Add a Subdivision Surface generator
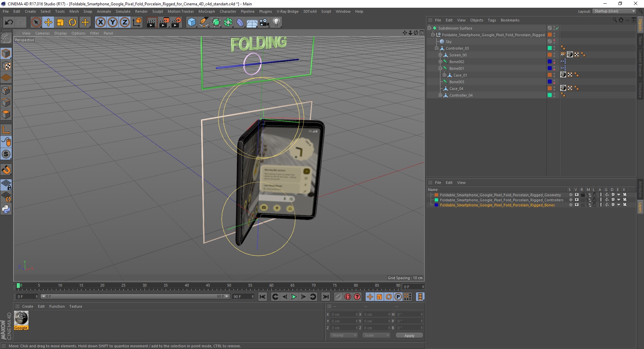 pos(216,22)
